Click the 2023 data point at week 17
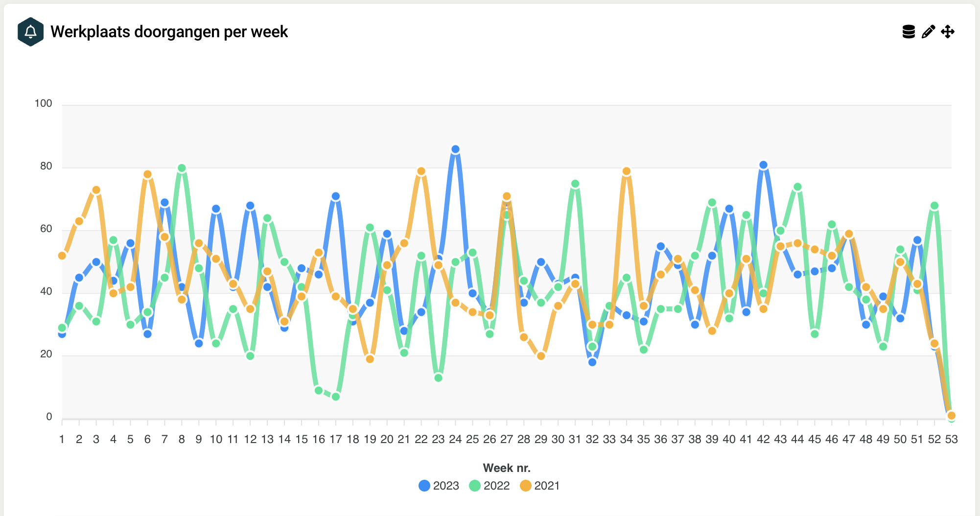This screenshot has height=516, width=980. pos(336,196)
